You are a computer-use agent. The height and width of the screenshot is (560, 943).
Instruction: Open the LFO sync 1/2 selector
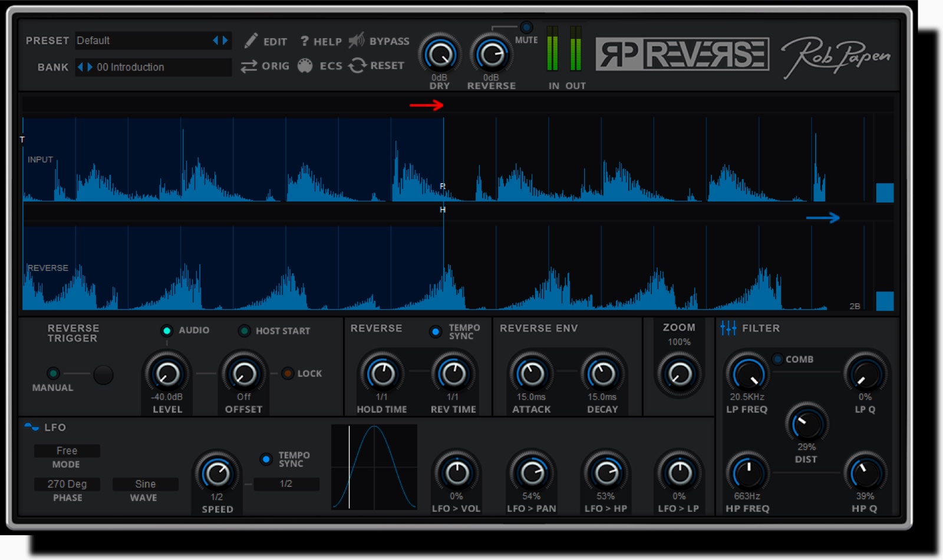click(x=286, y=484)
